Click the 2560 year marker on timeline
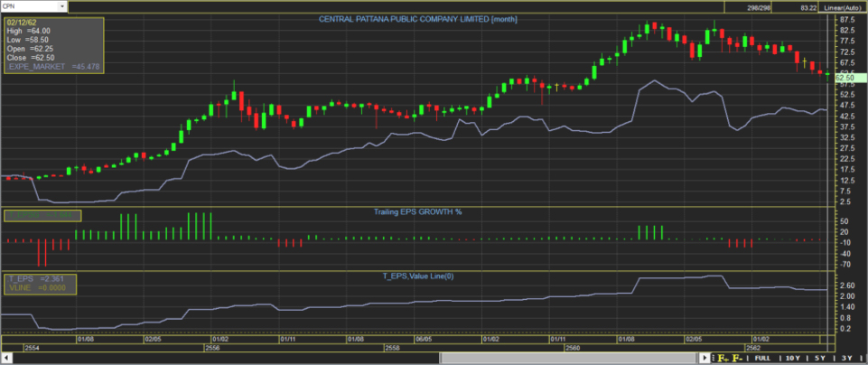 coord(573,349)
